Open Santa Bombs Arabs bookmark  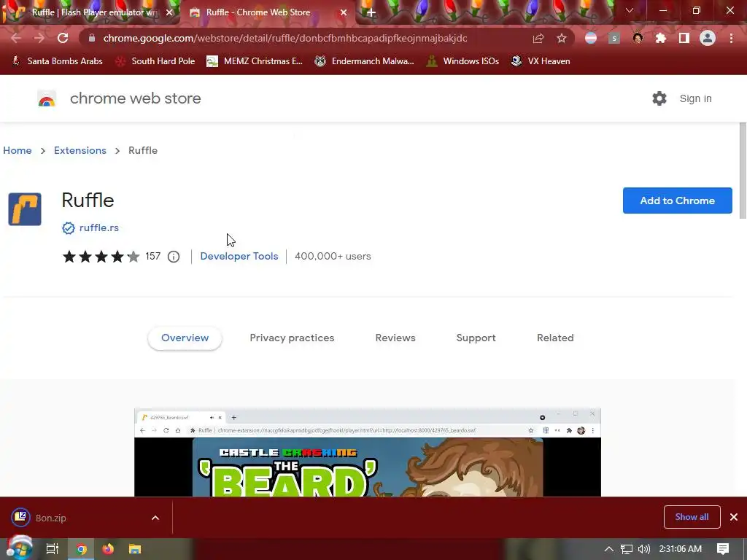click(57, 61)
